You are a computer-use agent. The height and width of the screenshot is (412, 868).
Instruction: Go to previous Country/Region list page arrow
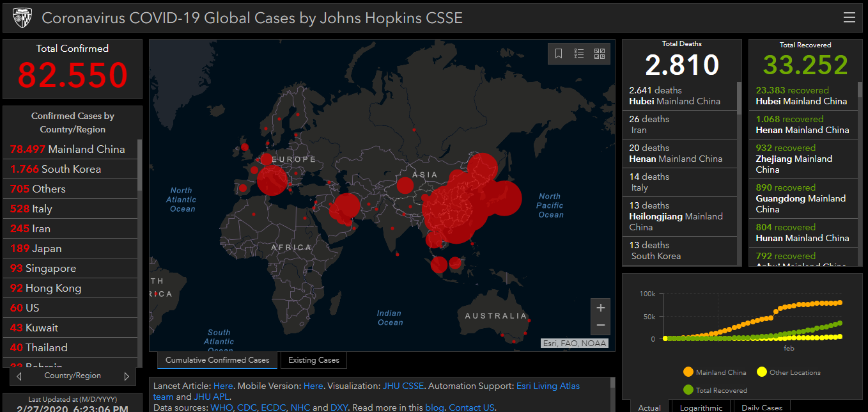tap(19, 376)
